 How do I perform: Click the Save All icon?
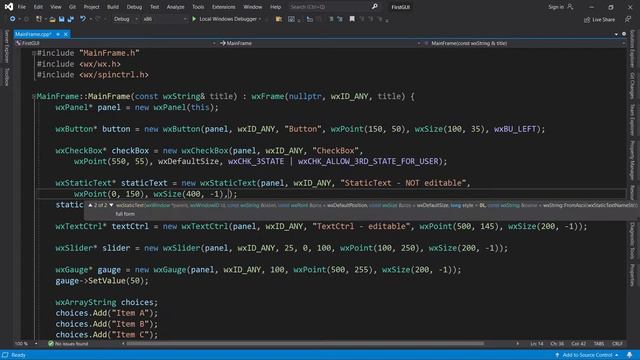tap(71, 19)
